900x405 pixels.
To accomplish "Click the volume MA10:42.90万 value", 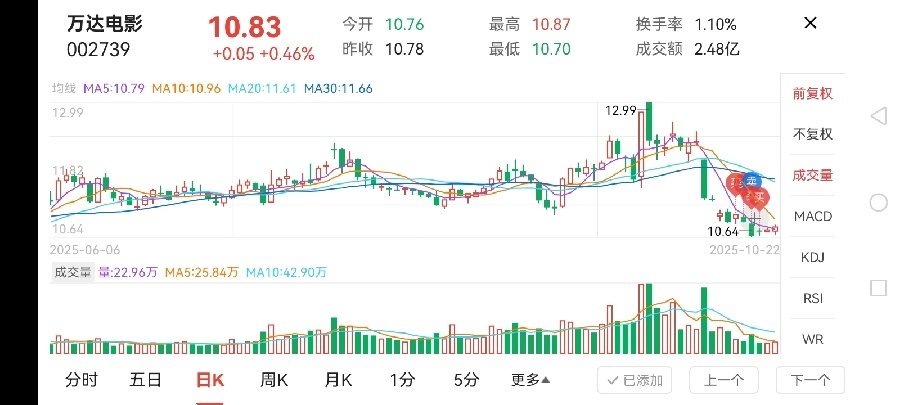I will click(286, 272).
